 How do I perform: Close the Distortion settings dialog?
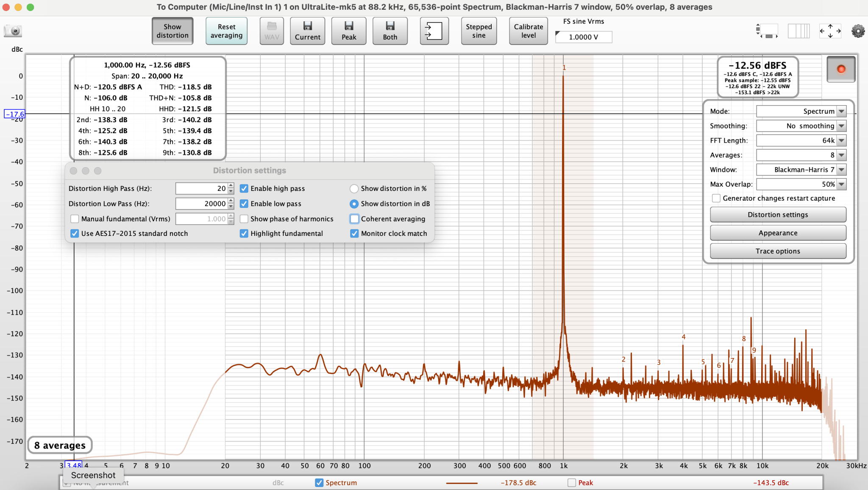[73, 171]
